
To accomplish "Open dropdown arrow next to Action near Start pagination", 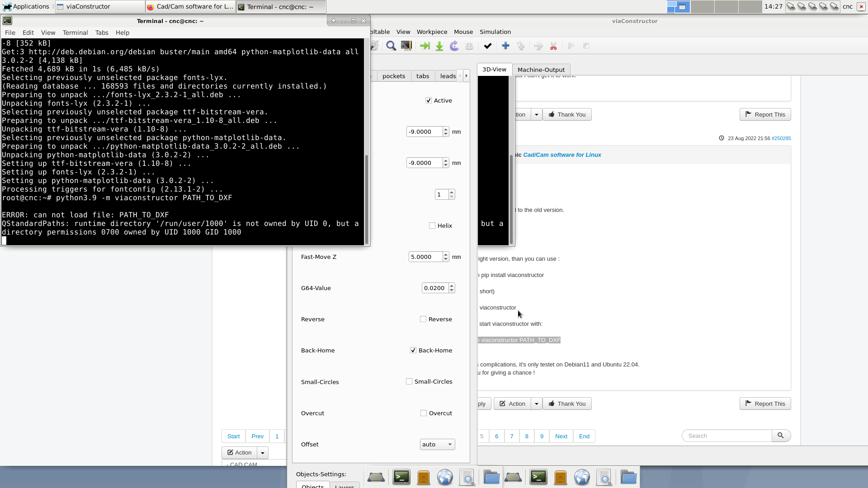I will click(263, 452).
